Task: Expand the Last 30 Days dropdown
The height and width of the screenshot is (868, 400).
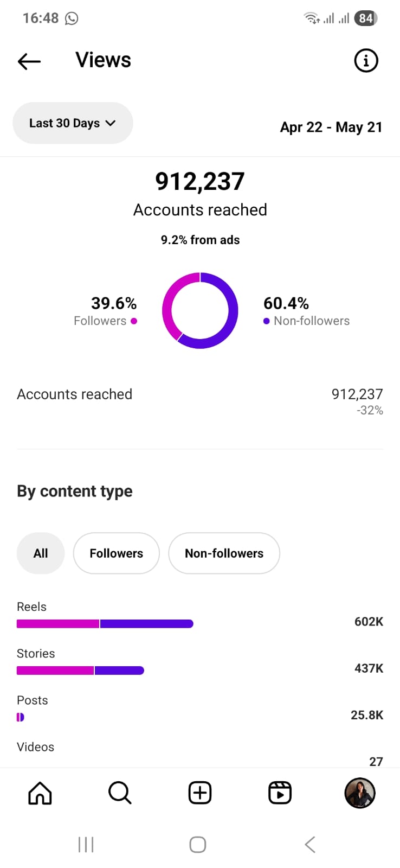Action: tap(72, 123)
